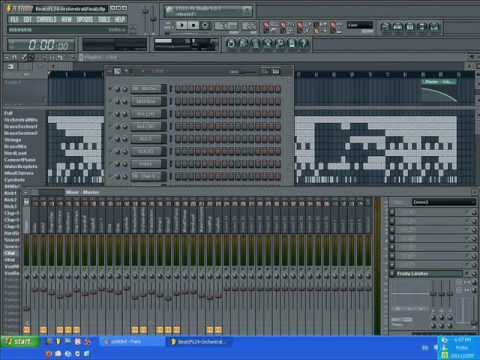Open the VIEW menu
This screenshot has height=360, width=480.
pos(67,20)
